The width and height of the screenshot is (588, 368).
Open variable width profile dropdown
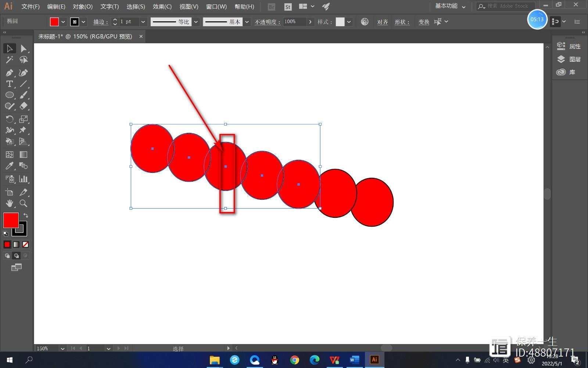(x=196, y=22)
